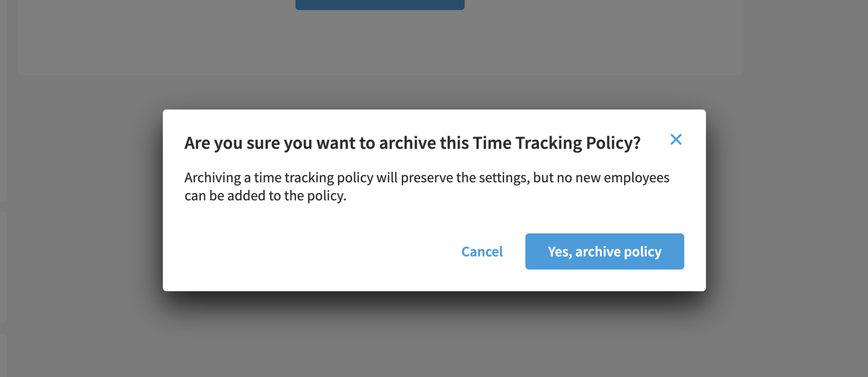Click the gray backdrop right of the dialog

(785, 202)
